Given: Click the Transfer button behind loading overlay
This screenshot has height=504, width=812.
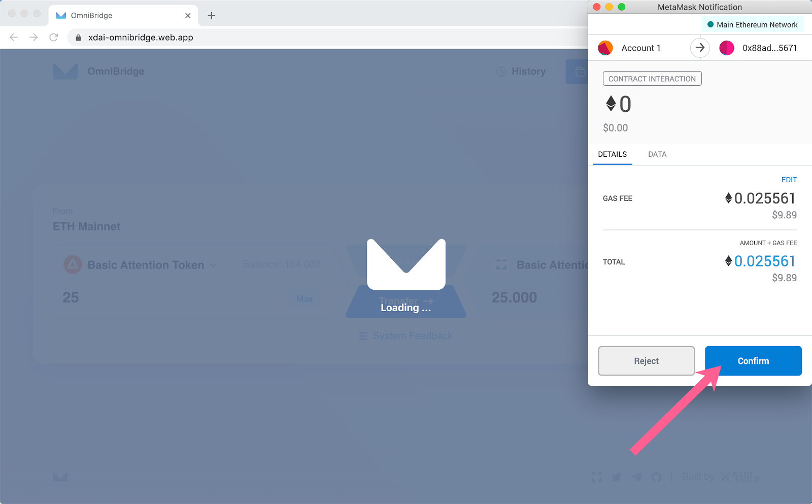Looking at the screenshot, I should click(406, 301).
